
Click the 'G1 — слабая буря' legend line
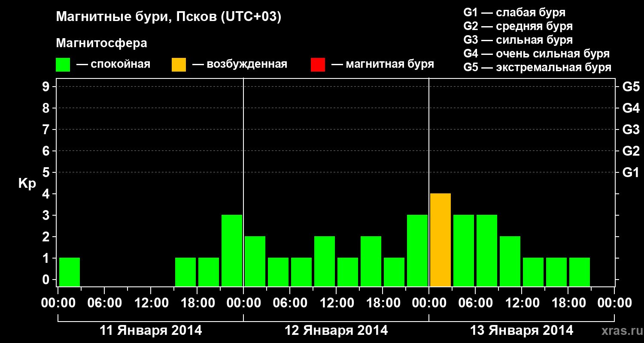(514, 12)
